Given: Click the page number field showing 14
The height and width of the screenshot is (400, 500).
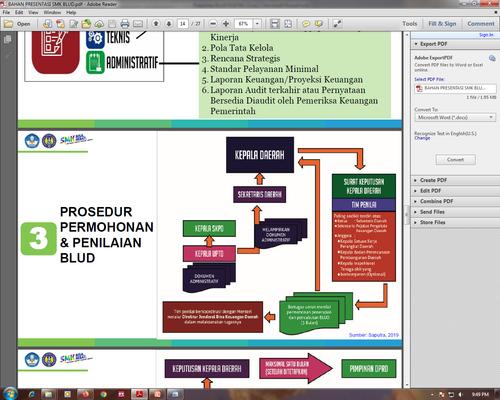Looking at the screenshot, I should pos(183,24).
